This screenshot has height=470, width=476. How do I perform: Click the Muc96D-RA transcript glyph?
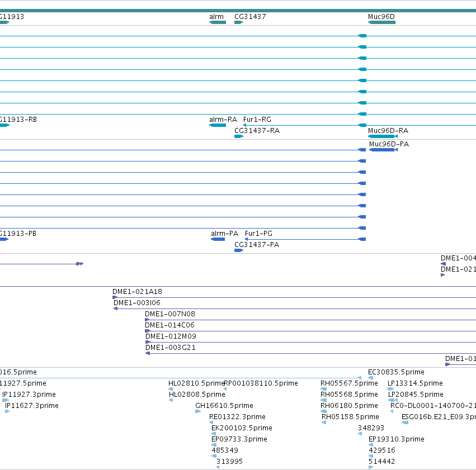pyautogui.click(x=383, y=136)
